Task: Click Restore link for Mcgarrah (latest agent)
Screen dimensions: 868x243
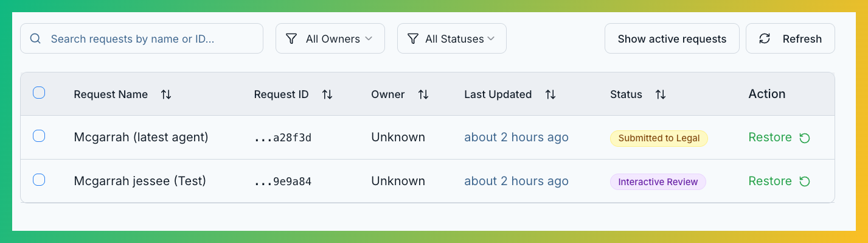Action: coord(770,138)
